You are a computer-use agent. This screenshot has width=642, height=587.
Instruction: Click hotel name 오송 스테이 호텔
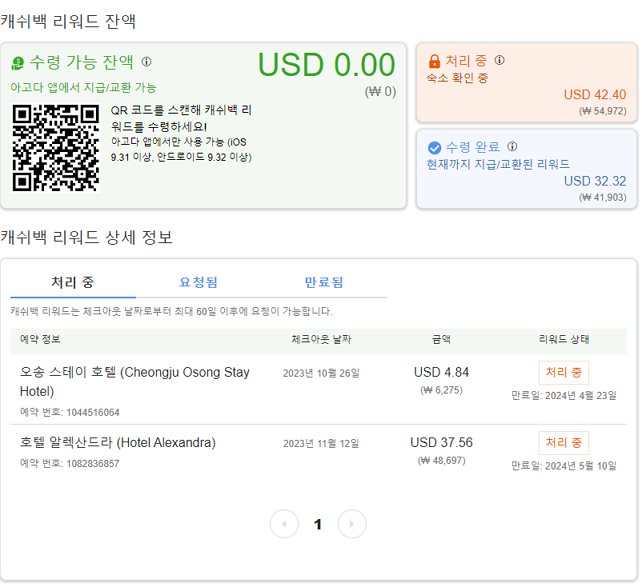[x=135, y=382]
